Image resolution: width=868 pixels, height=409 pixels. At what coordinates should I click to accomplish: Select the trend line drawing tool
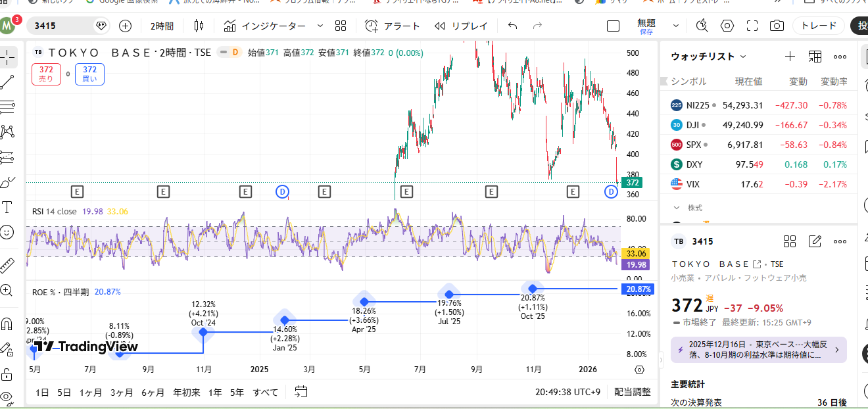(7, 82)
